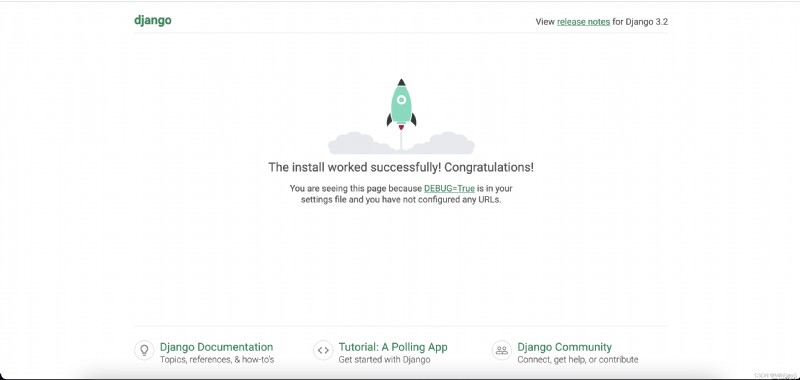Open the release notes link
The width and height of the screenshot is (800, 380).
(583, 21)
